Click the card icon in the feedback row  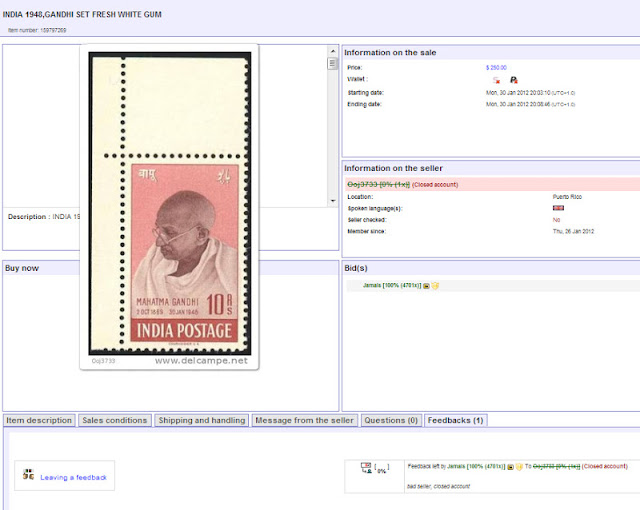click(510, 467)
